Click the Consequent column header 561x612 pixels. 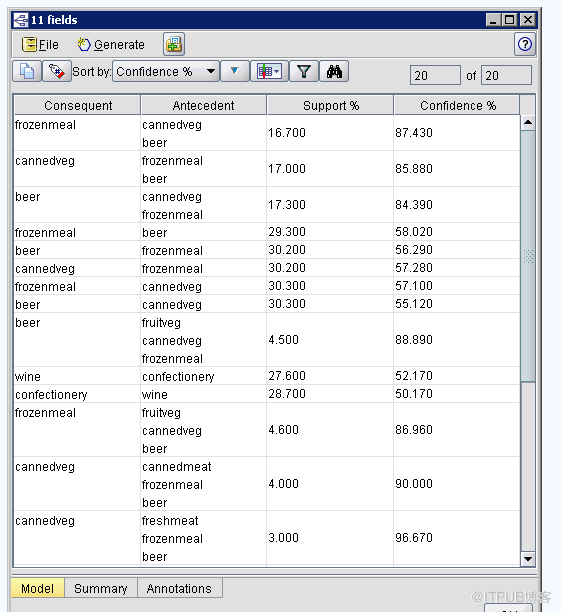tap(78, 105)
